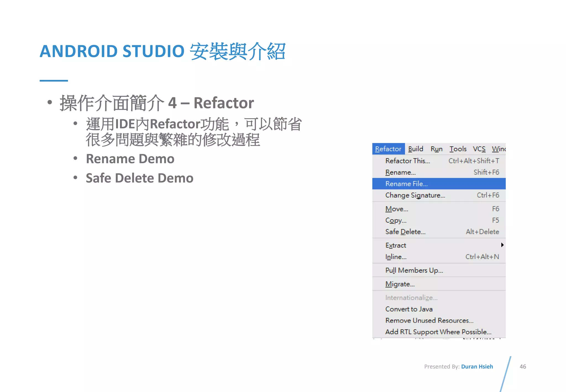
Task: Click the Ctrl+F6 shortcut label
Action: point(488,195)
